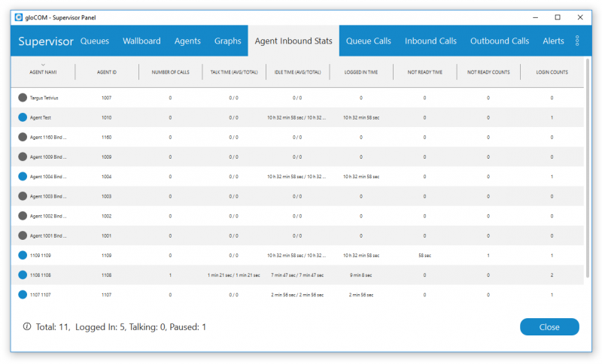Open the three-dot more options menu

pos(577,41)
